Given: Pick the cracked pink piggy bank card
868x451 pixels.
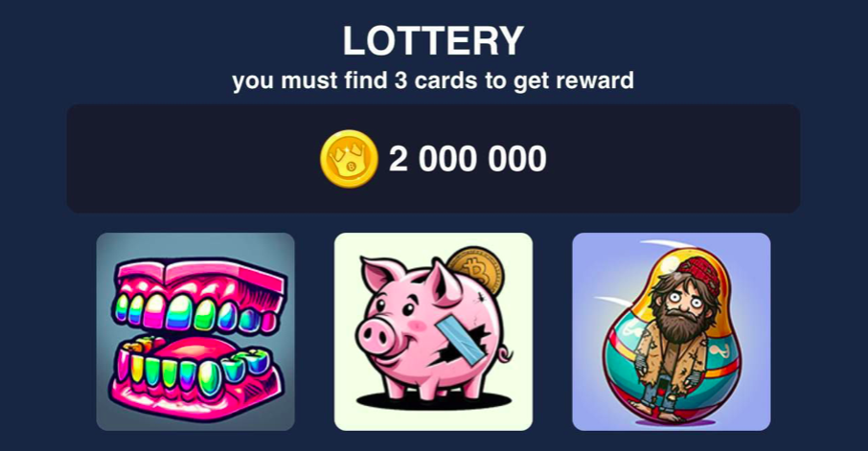Looking at the screenshot, I should click(x=433, y=331).
